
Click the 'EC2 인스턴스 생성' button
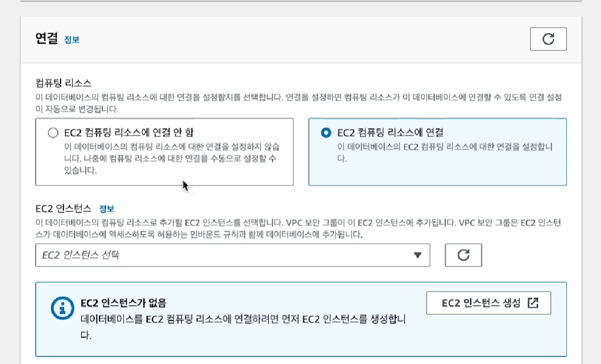[x=488, y=303]
